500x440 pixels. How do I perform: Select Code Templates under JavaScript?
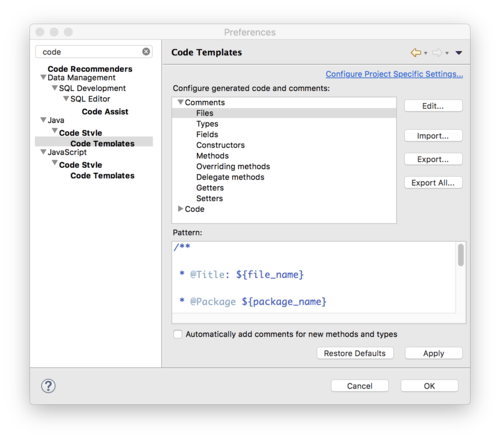102,176
